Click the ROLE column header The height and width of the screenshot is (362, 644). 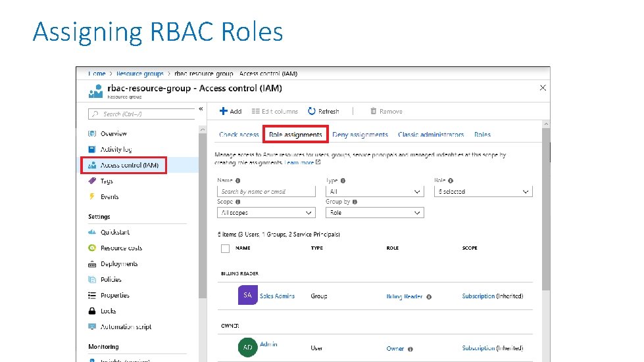[x=392, y=248]
